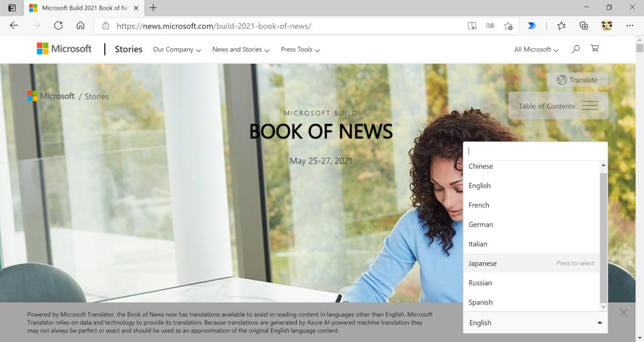The image size is (644, 342).
Task: Click the browser Back arrow
Action: coord(14,26)
